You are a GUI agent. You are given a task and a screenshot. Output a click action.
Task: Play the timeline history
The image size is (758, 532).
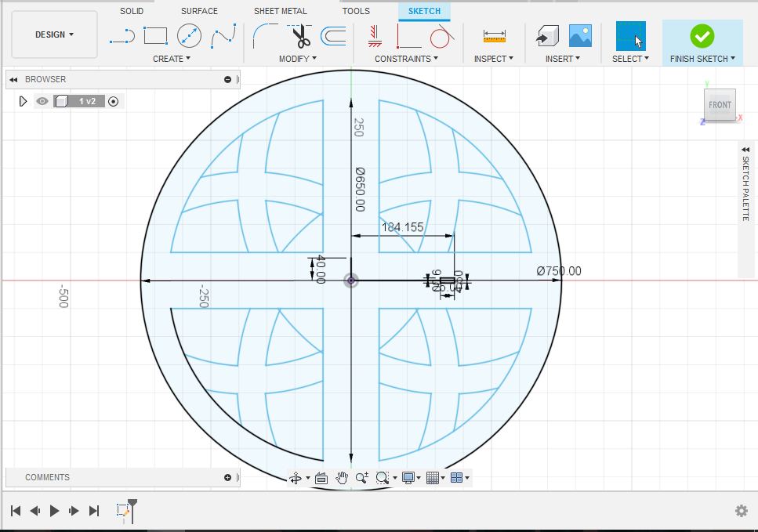click(54, 511)
